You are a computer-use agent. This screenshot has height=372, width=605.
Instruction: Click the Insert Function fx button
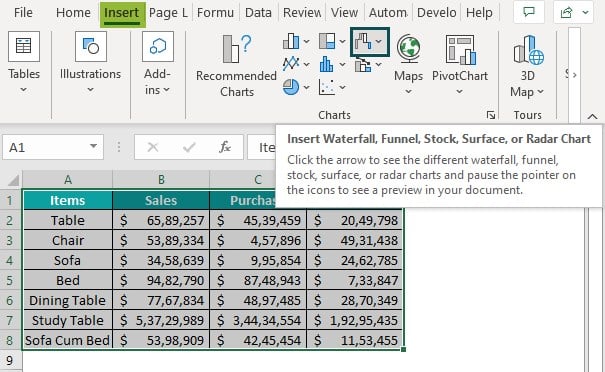tap(225, 147)
